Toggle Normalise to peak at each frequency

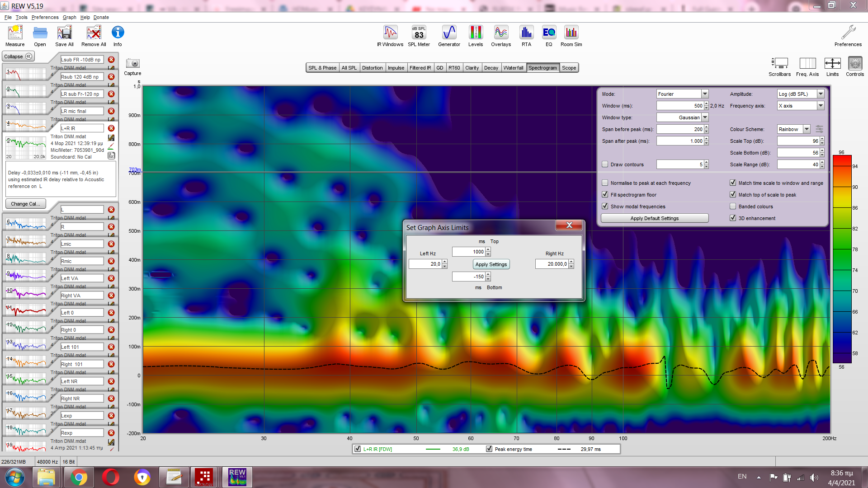(605, 183)
